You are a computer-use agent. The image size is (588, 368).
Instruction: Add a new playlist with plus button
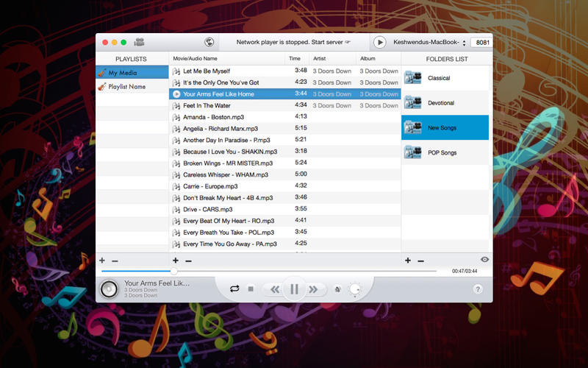click(102, 261)
